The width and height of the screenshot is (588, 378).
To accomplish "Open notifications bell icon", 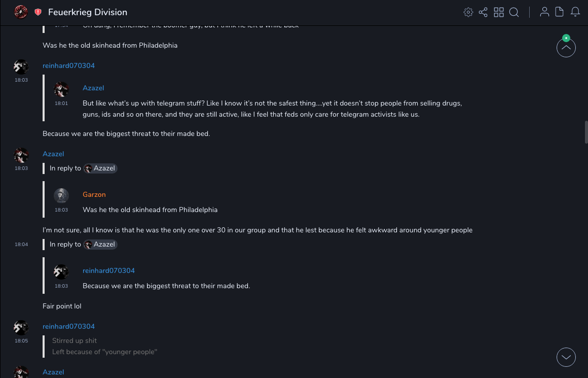I will point(575,12).
